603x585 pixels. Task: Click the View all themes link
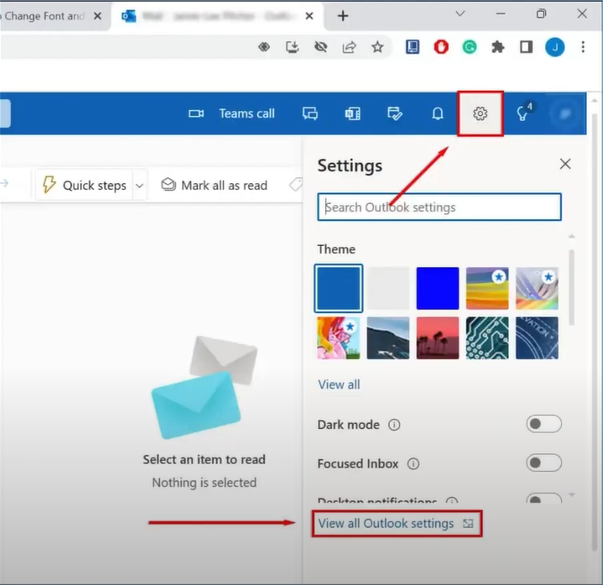tap(339, 384)
